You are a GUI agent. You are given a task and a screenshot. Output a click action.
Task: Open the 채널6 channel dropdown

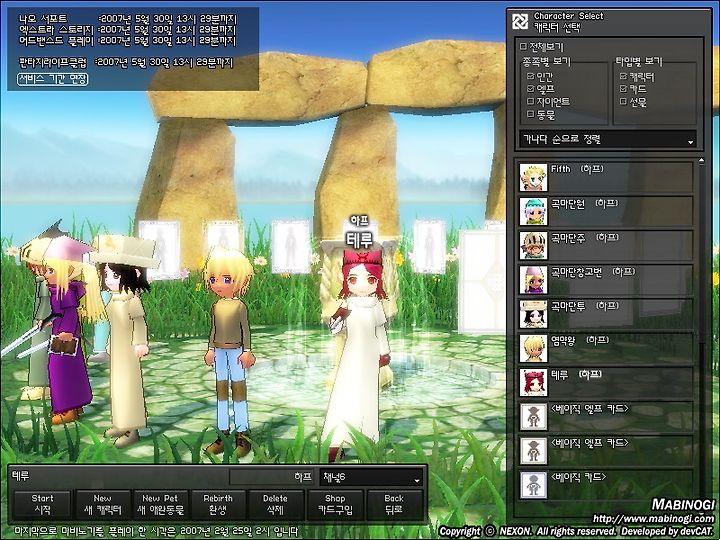[x=371, y=478]
